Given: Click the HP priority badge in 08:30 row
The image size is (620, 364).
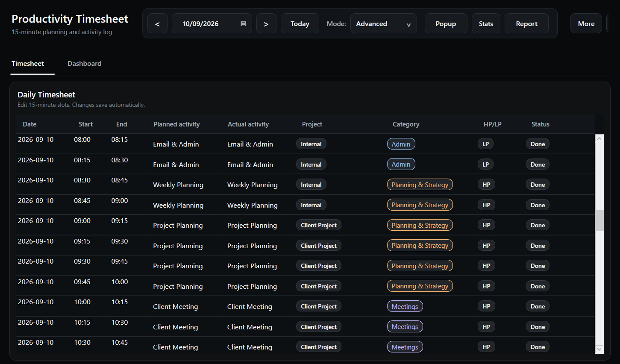Looking at the screenshot, I should [x=486, y=185].
